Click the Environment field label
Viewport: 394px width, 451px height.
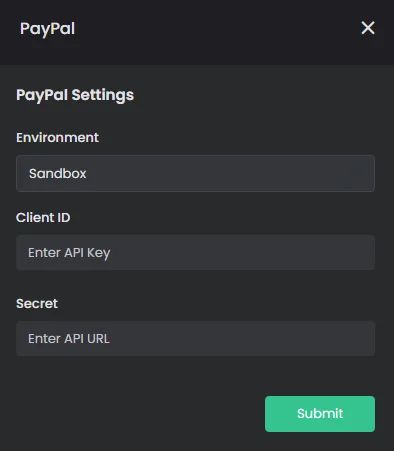pos(57,138)
